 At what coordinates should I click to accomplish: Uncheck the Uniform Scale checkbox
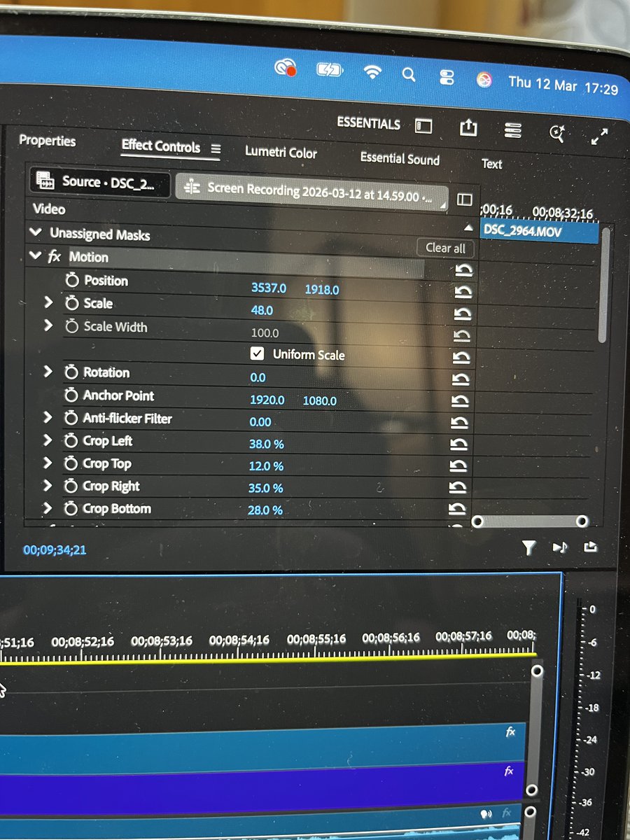(257, 353)
